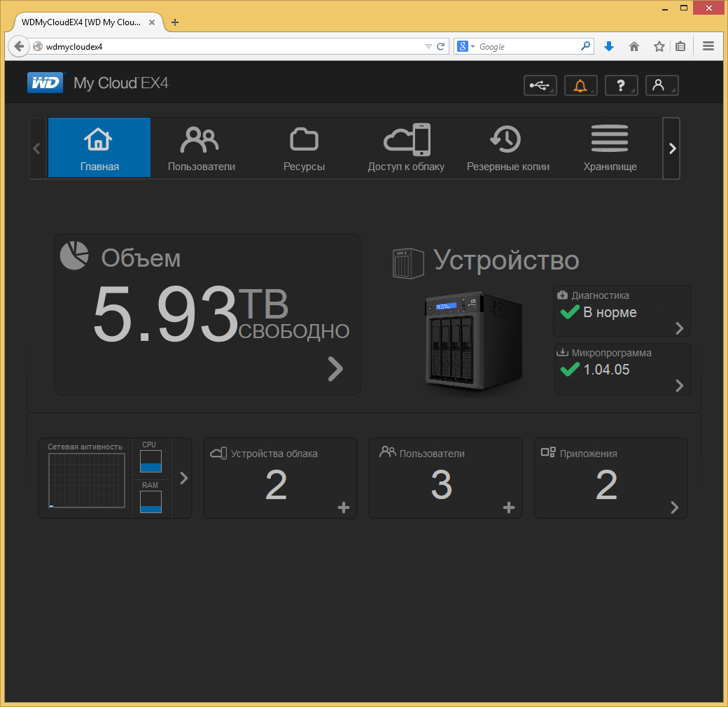Image resolution: width=728 pixels, height=707 pixels.
Task: Expand the Микропрограмма firmware details arrow
Action: 679,386
